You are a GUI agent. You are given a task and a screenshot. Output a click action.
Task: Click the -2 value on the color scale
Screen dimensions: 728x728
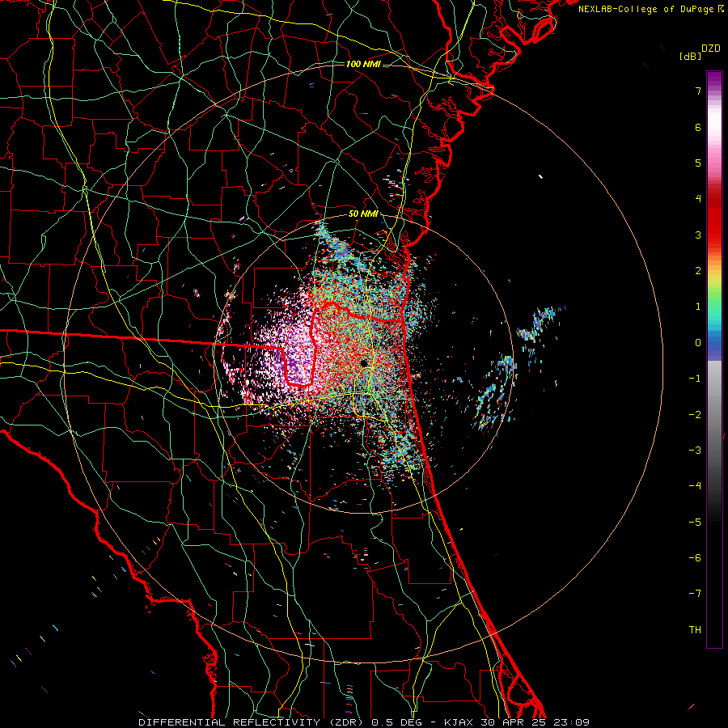695,415
